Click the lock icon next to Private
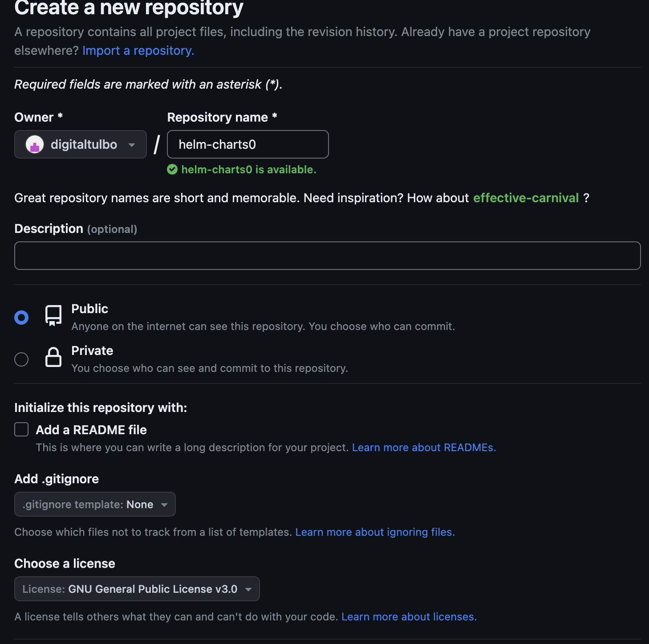Viewport: 649px width, 644px height. click(53, 358)
